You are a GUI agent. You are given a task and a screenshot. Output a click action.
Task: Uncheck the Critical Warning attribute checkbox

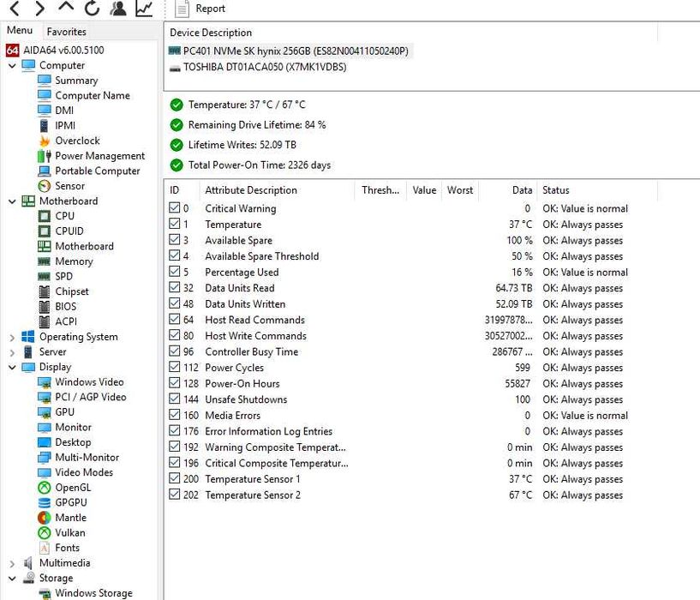(x=175, y=208)
